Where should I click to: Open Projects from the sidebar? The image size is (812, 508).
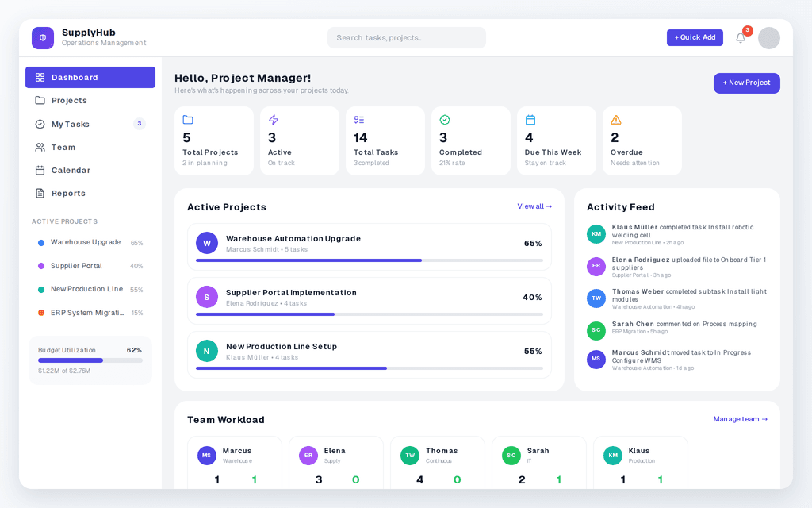90,100
